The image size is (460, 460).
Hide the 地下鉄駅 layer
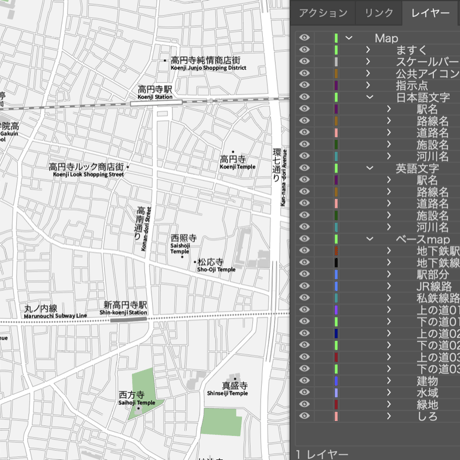coord(304,250)
